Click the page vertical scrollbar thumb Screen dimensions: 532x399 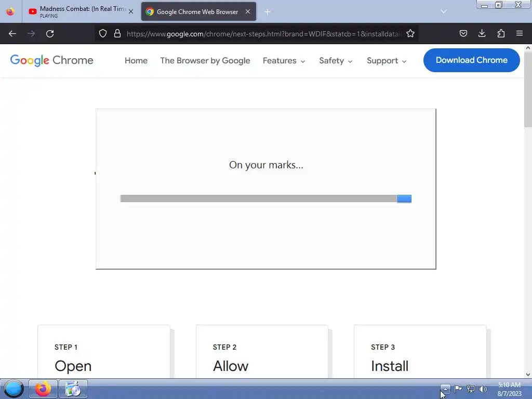click(528, 90)
